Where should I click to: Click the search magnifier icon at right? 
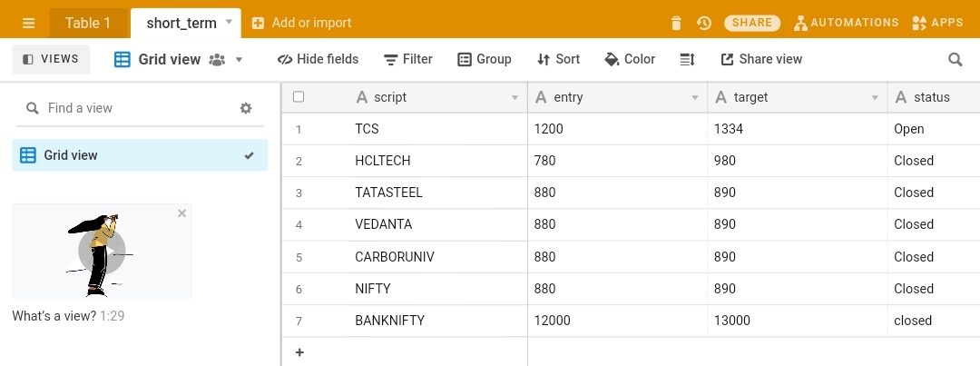click(955, 59)
